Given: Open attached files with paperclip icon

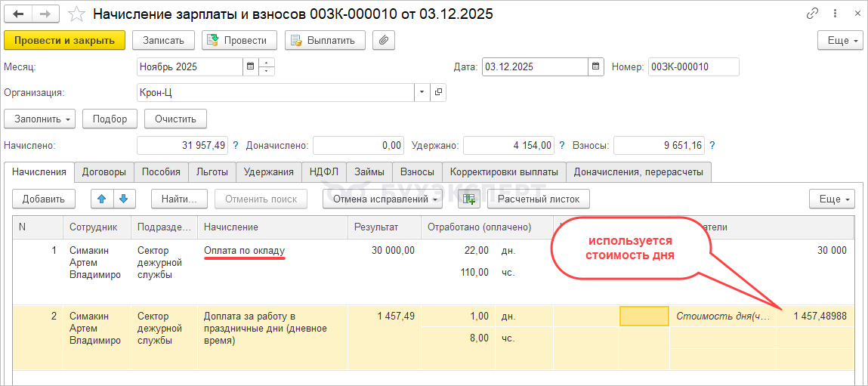Looking at the screenshot, I should (x=383, y=40).
